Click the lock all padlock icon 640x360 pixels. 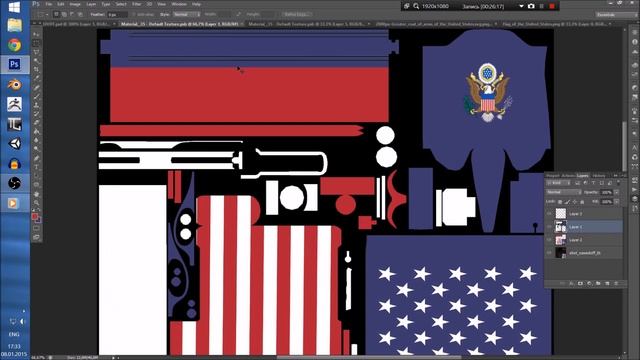pyautogui.click(x=582, y=202)
